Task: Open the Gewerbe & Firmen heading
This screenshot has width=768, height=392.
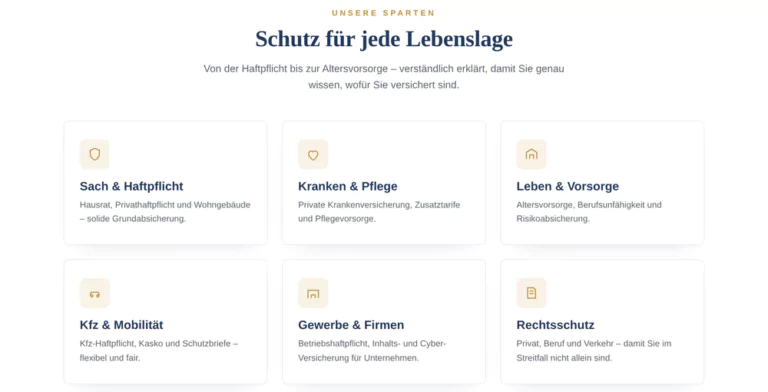Action: coord(351,325)
